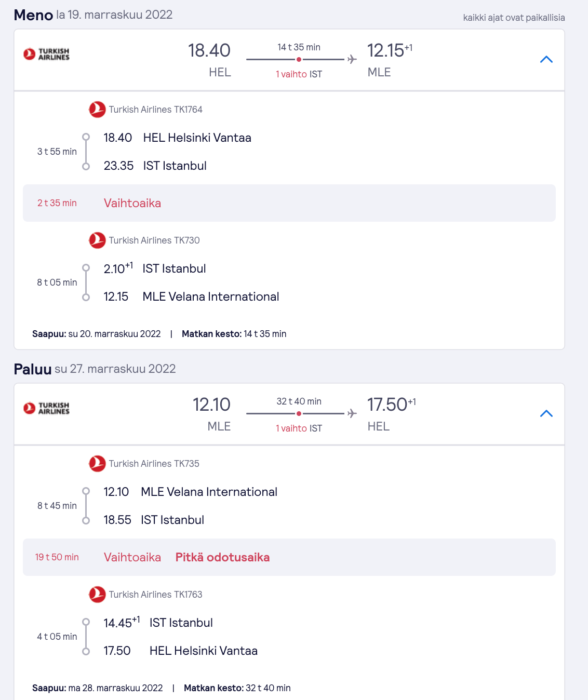Click the 'Pitkä odotusaika' warning label

tap(222, 557)
